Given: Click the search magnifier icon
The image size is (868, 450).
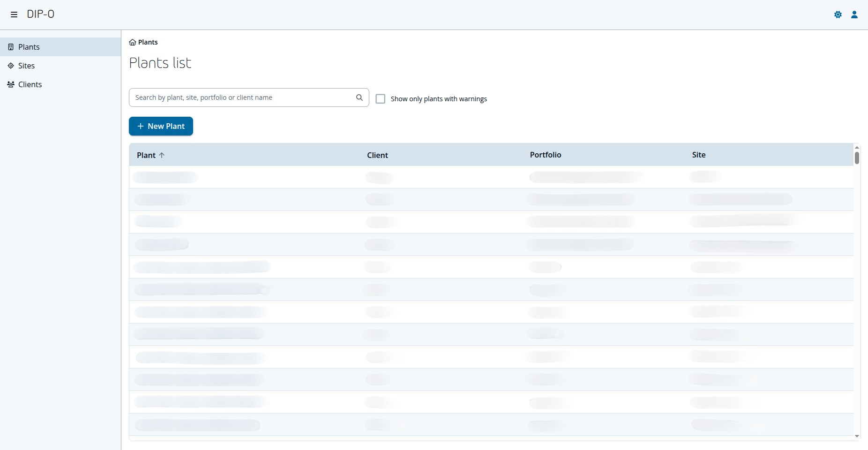Looking at the screenshot, I should point(359,97).
